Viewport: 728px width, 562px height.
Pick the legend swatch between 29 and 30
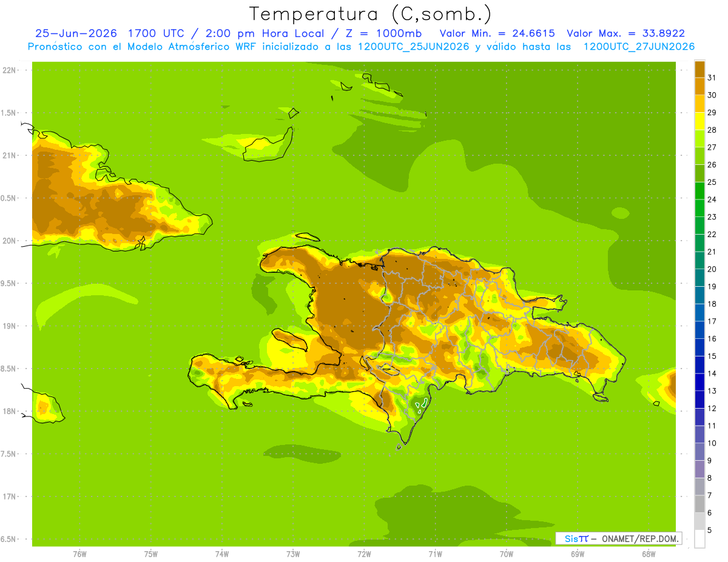[x=699, y=104]
